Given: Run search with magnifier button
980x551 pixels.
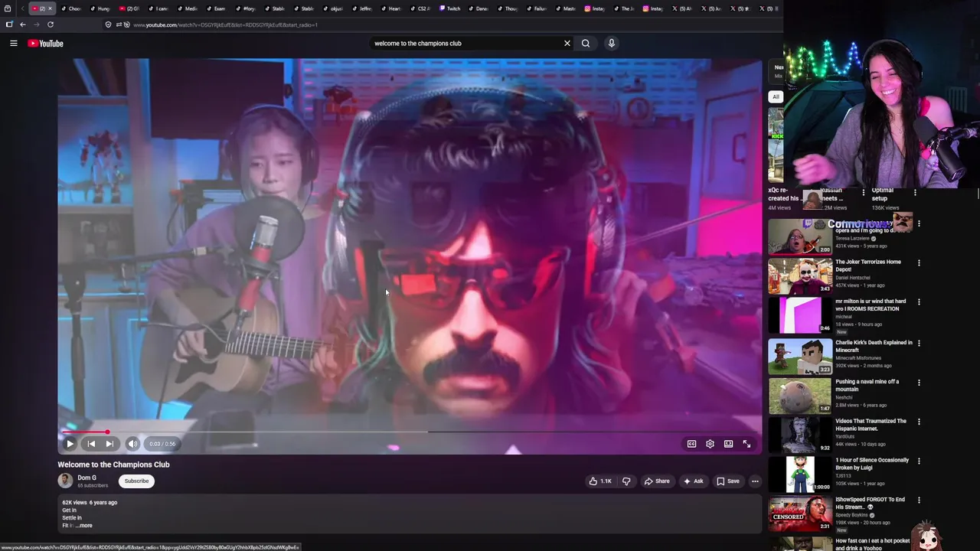Looking at the screenshot, I should [x=586, y=44].
